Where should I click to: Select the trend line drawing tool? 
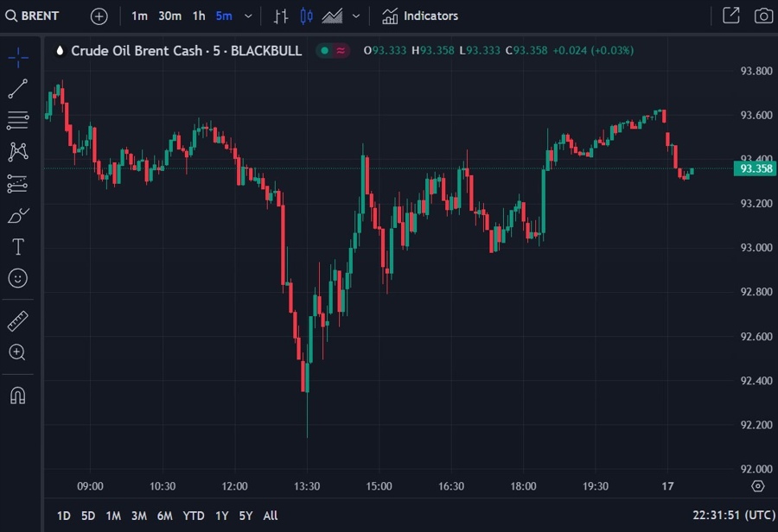18,89
